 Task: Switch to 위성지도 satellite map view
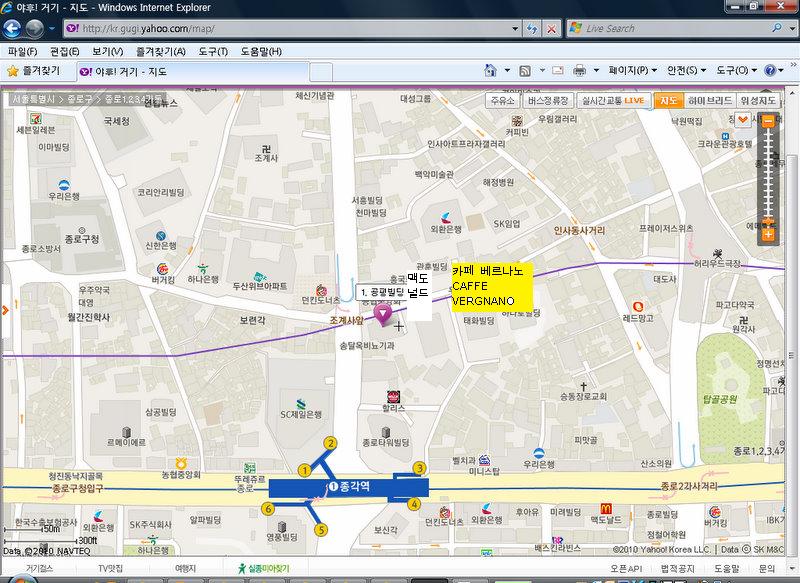pyautogui.click(x=757, y=100)
